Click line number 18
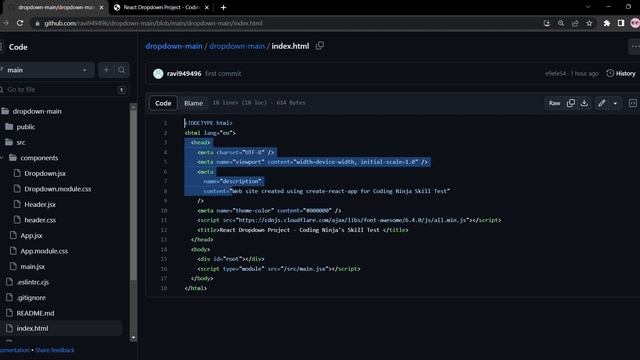The height and width of the screenshot is (360, 640). [164, 288]
